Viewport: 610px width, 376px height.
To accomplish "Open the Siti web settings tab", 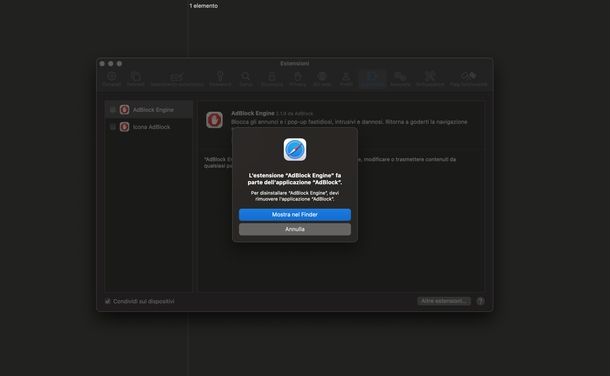I will pyautogui.click(x=322, y=79).
